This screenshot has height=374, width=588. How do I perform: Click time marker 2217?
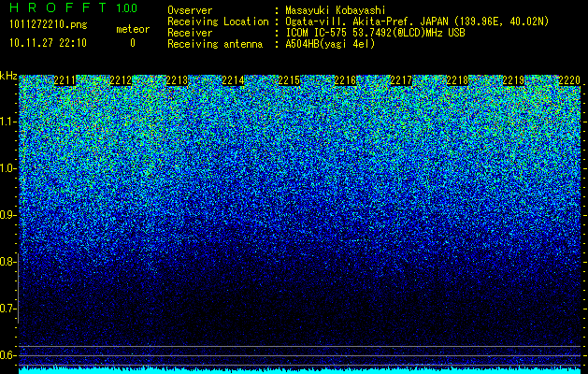pyautogui.click(x=401, y=80)
